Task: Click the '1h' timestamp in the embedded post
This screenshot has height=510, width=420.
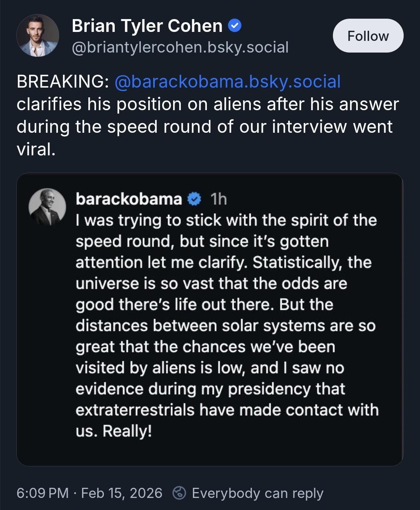Action: click(x=219, y=199)
